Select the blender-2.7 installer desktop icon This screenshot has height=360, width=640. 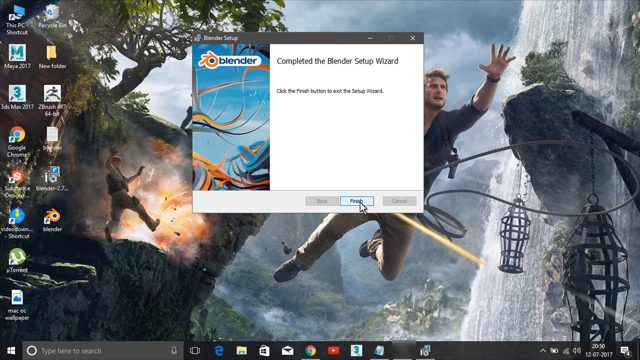pos(52,179)
